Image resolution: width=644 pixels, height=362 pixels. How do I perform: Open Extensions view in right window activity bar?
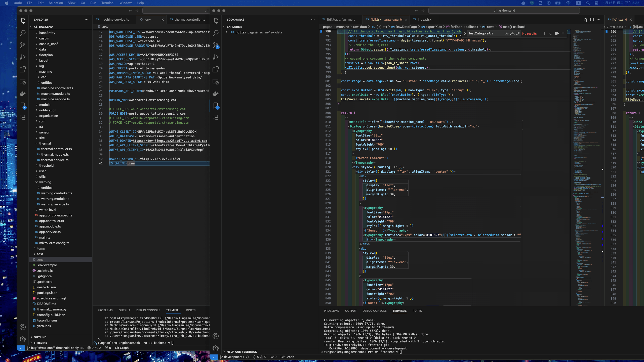[216, 69]
